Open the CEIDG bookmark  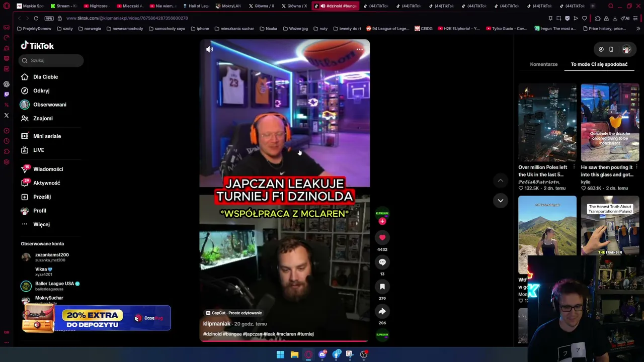coord(424,29)
